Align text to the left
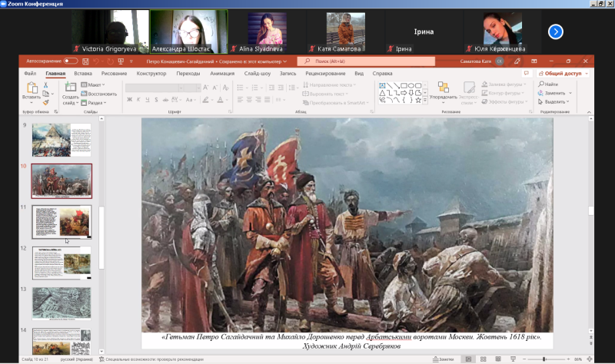This screenshot has width=615, height=364. click(240, 100)
